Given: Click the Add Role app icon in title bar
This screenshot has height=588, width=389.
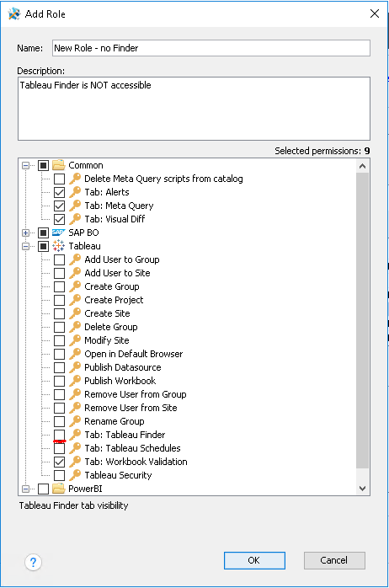Looking at the screenshot, I should [14, 13].
